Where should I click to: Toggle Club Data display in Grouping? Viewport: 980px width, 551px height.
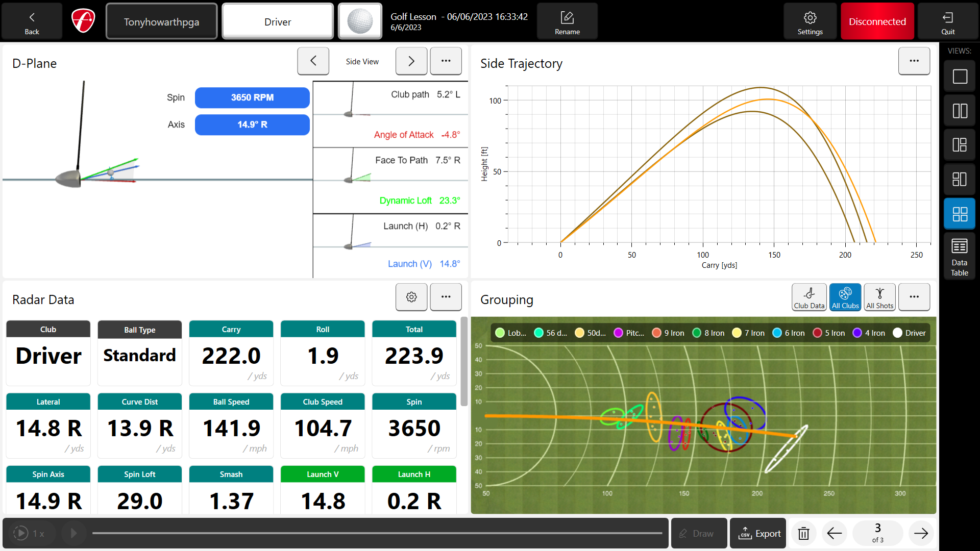click(809, 297)
